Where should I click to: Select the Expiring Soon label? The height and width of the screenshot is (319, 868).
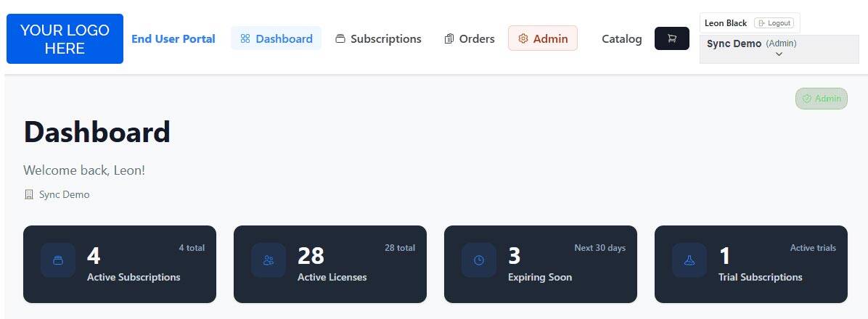pos(540,277)
